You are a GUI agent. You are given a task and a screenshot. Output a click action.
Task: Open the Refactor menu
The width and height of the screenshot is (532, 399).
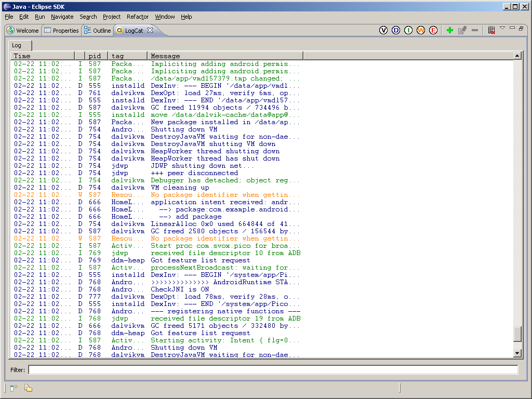click(137, 17)
